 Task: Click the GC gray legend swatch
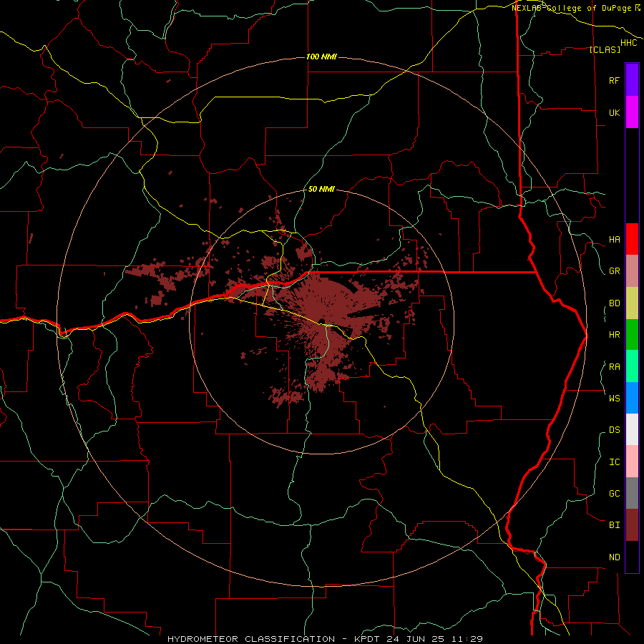[x=632, y=493]
